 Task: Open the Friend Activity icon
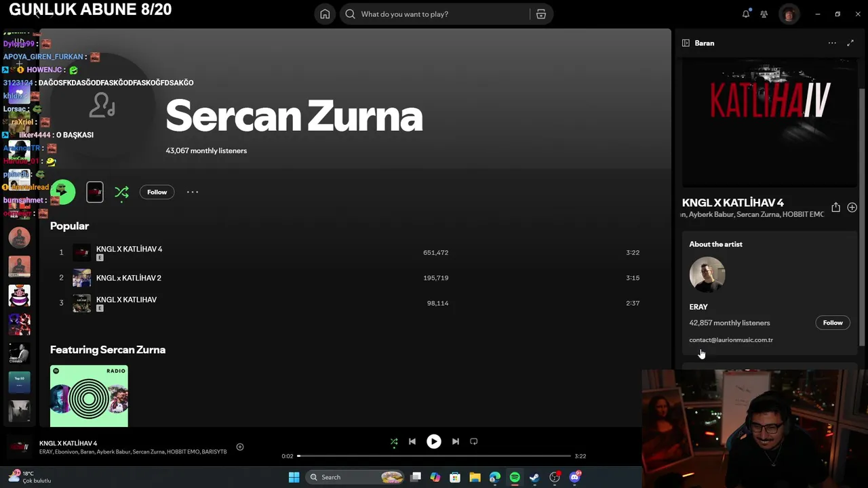click(764, 14)
